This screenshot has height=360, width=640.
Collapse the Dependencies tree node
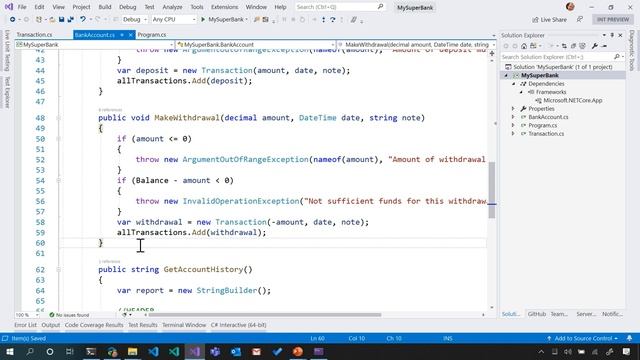point(514,84)
